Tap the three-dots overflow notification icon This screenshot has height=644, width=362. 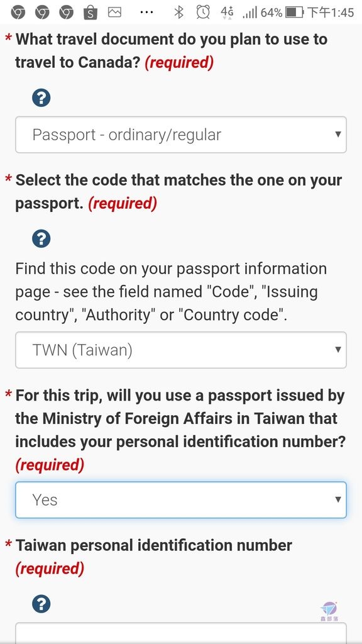point(146,13)
